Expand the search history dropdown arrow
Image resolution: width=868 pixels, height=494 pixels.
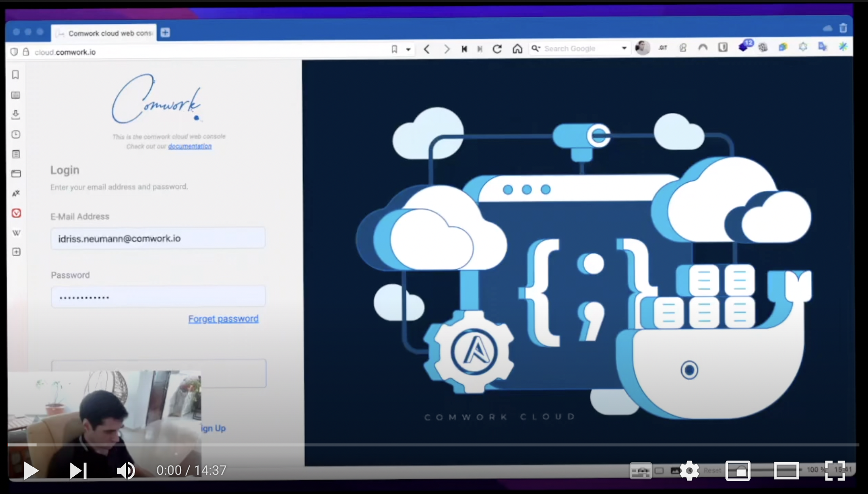(x=624, y=49)
